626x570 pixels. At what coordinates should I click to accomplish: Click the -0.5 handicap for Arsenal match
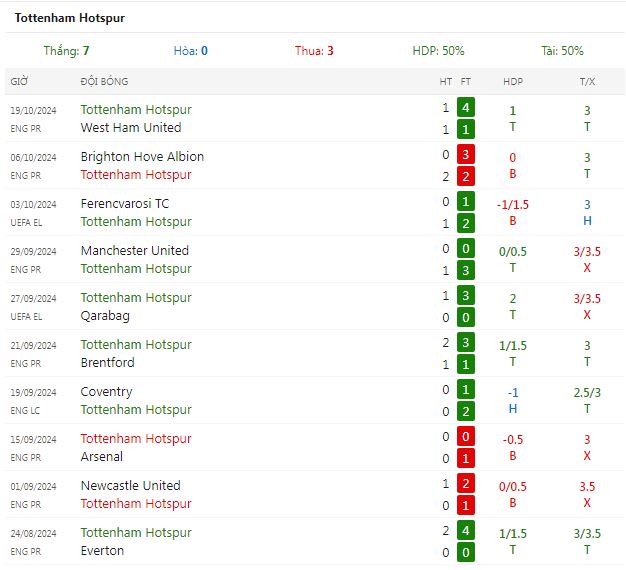513,440
